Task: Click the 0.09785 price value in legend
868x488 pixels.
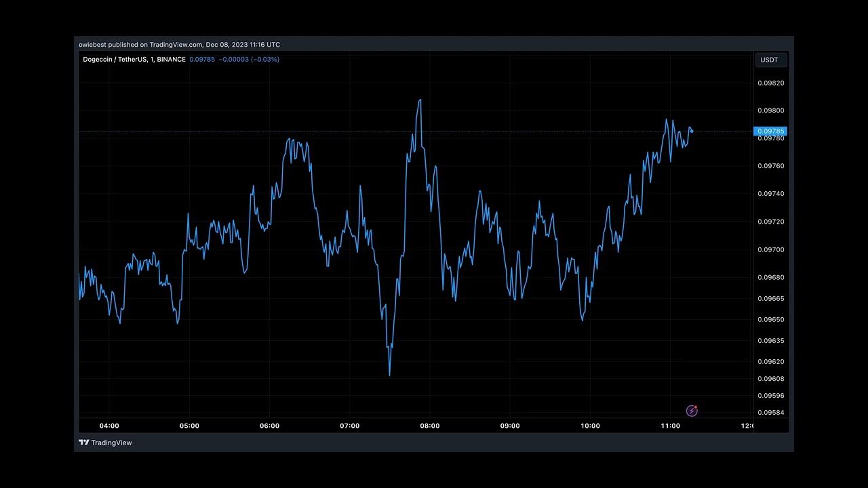Action: 202,60
